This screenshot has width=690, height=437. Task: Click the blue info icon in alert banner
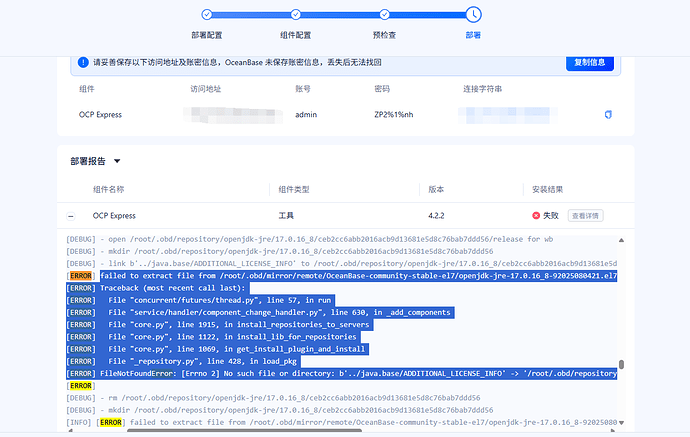pos(84,62)
